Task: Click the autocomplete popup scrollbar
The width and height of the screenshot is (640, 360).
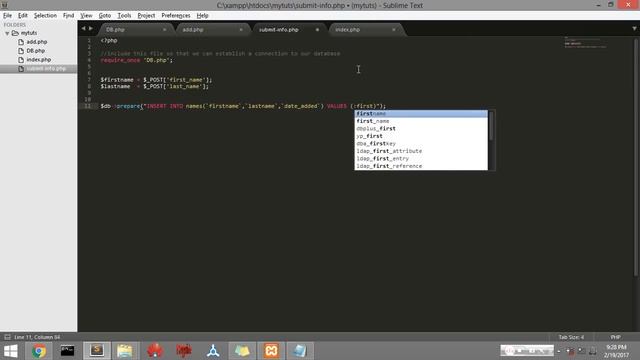Action: (491, 126)
